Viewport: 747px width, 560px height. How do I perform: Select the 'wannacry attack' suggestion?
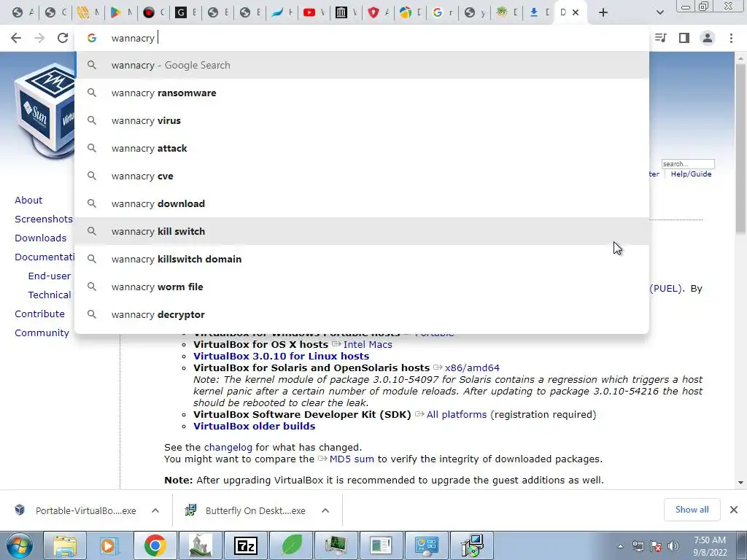[x=362, y=148]
